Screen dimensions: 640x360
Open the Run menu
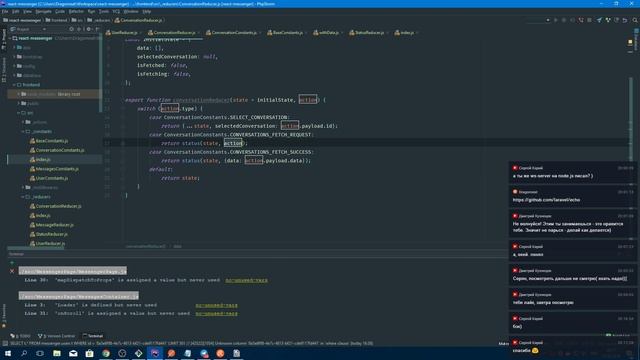pyautogui.click(x=91, y=11)
